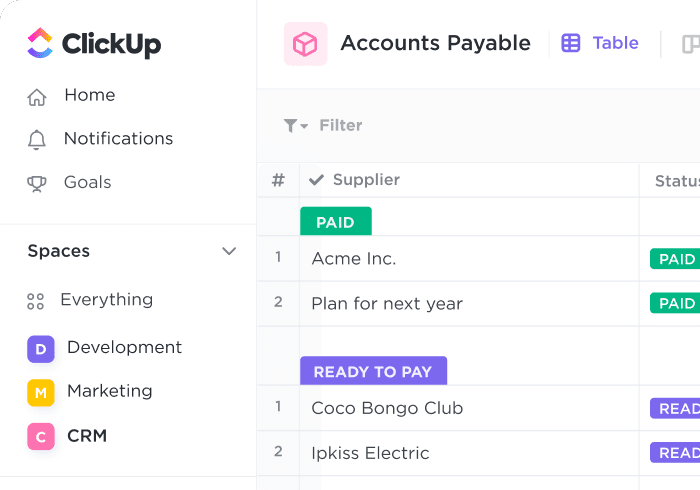Open the Acme Inc. supplier row
This screenshot has height=490, width=700.
[354, 258]
